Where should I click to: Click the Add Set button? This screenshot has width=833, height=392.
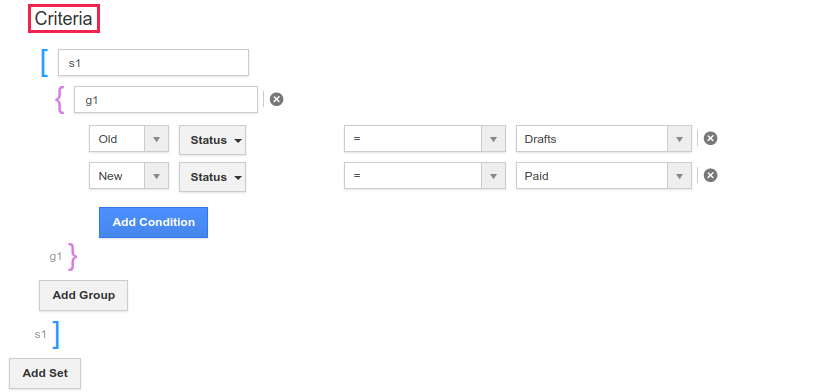(x=45, y=373)
